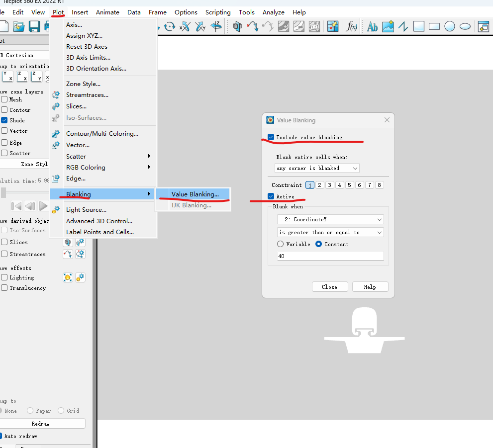Viewport: 493px width, 448px height.
Task: Uncheck Include value blanking checkbox
Action: tap(271, 137)
